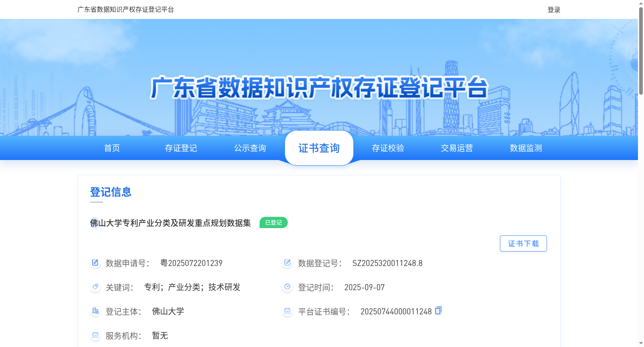Select the registration number SZ2025320011248.8

[x=387, y=263]
